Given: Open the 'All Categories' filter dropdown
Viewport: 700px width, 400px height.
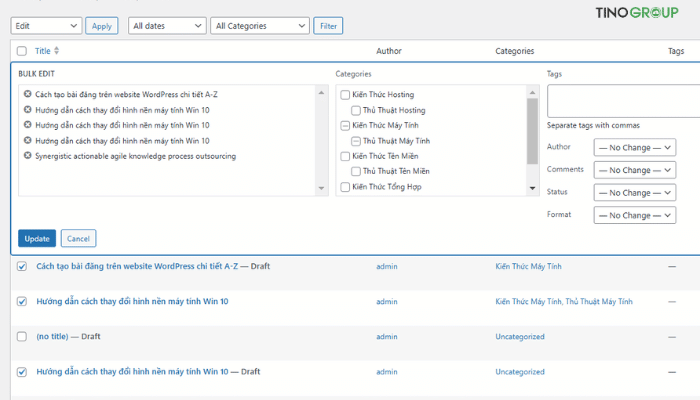Looking at the screenshot, I should (x=260, y=26).
